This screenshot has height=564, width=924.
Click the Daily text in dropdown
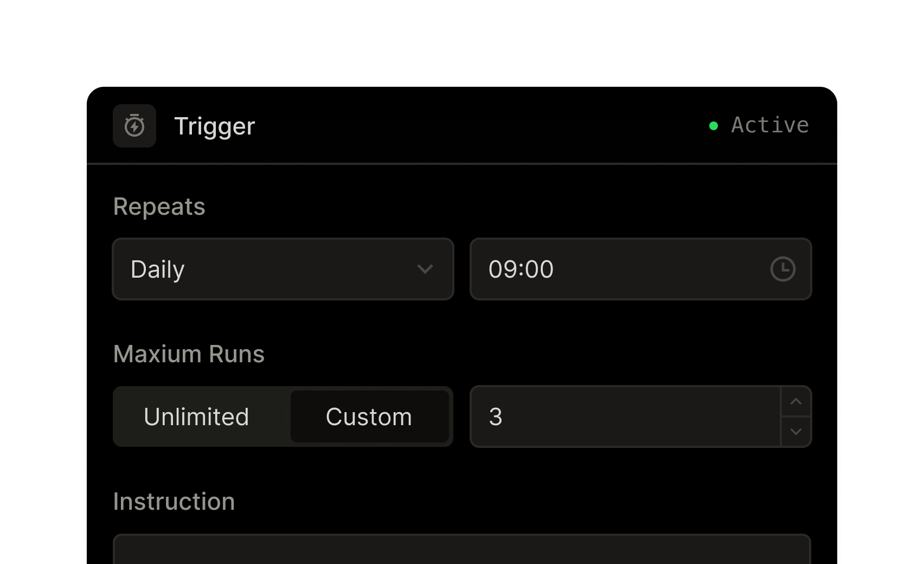[x=158, y=270]
